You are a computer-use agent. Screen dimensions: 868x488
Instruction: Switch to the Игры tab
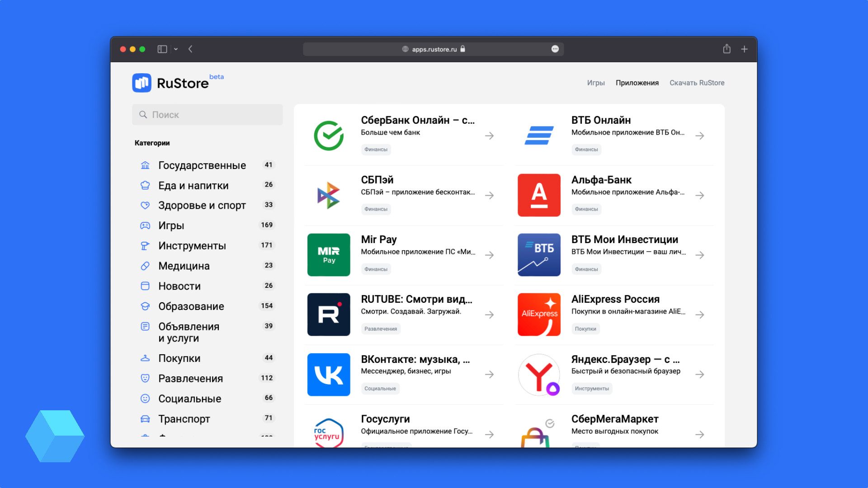point(596,83)
